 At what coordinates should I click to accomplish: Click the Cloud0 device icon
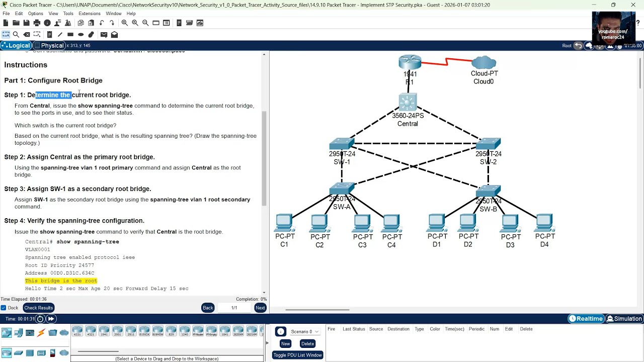[x=484, y=63]
